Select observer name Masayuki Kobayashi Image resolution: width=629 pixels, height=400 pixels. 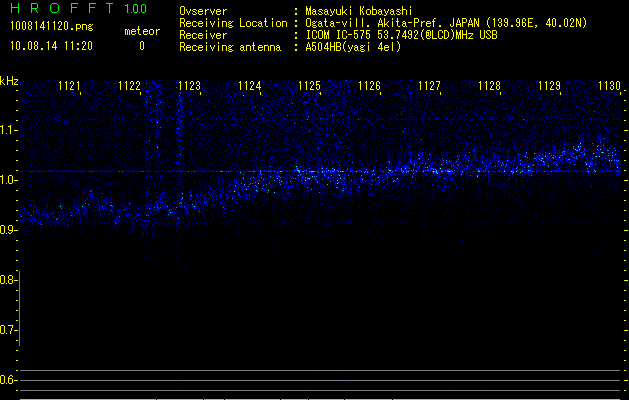pos(359,11)
